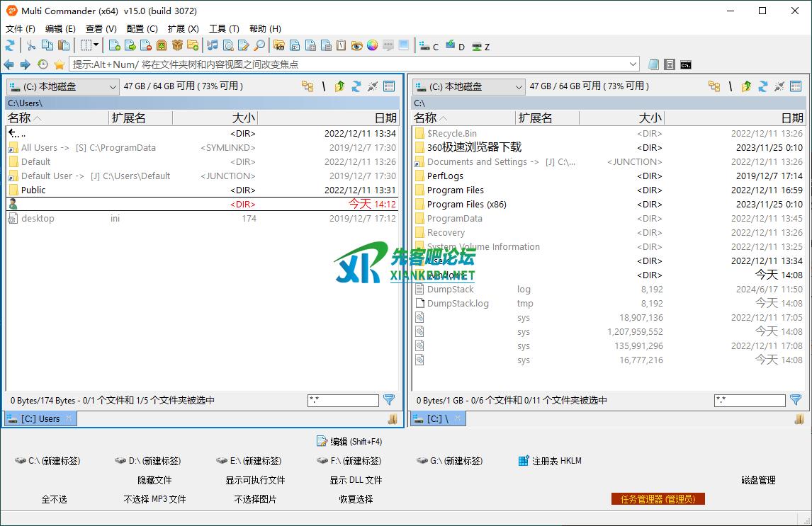This screenshot has width=812, height=526.
Task: Open the command line history dropdown
Action: point(633,64)
